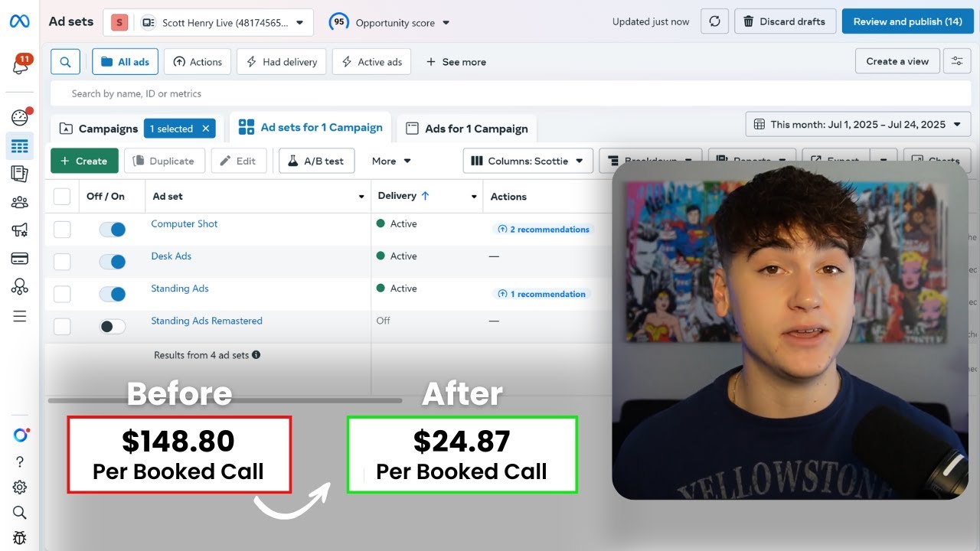Select the Campaigns table icon in sidebar

[x=20, y=146]
